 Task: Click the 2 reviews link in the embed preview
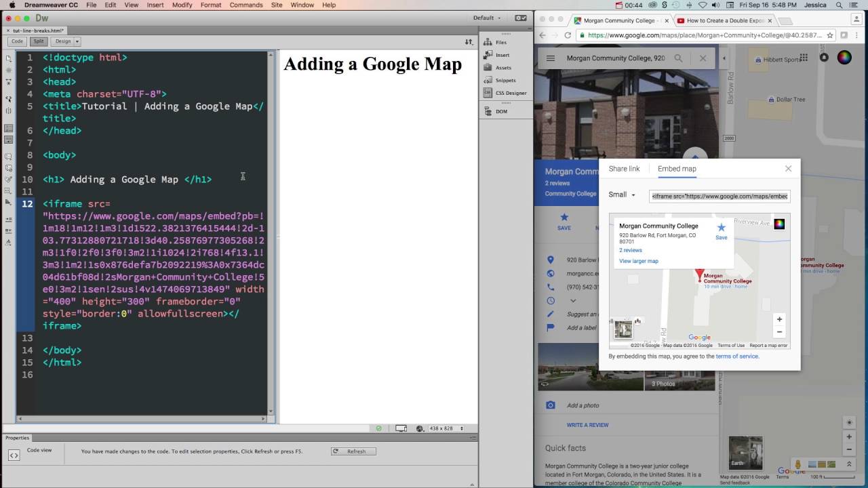click(631, 250)
